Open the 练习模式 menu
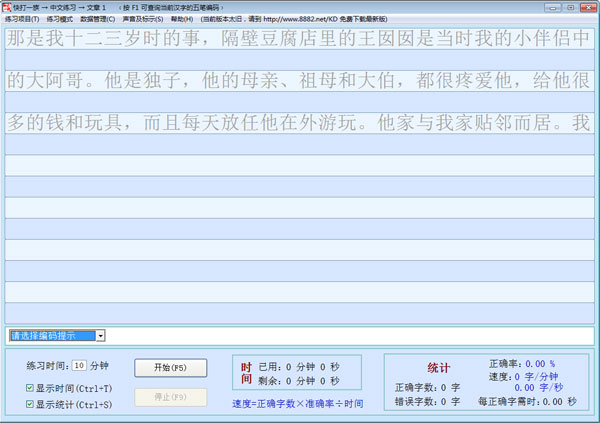600x423 pixels. click(x=60, y=19)
